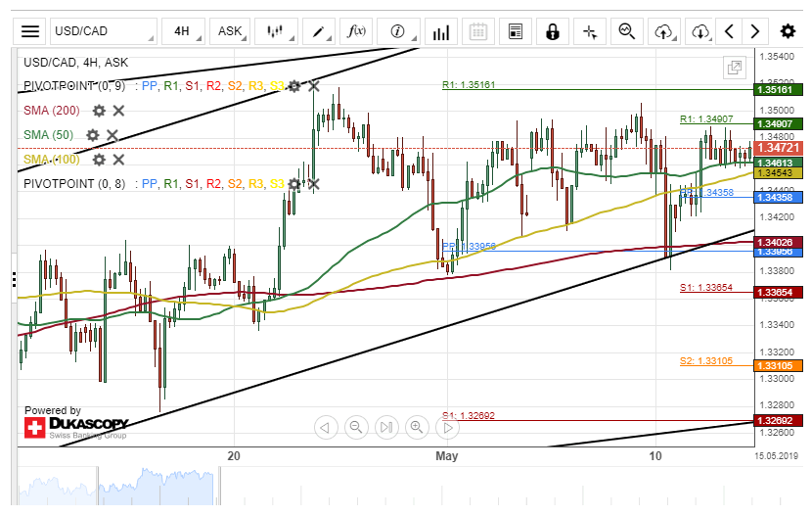Viewport: 812px width, 516px height.
Task: Zoom out using chart navigation button
Action: [x=356, y=427]
